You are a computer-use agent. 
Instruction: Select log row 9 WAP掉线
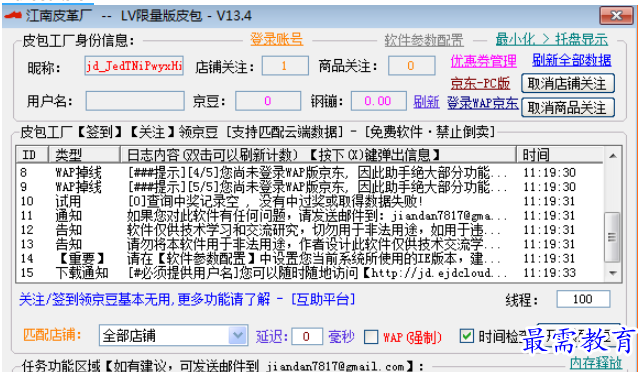[x=310, y=187]
